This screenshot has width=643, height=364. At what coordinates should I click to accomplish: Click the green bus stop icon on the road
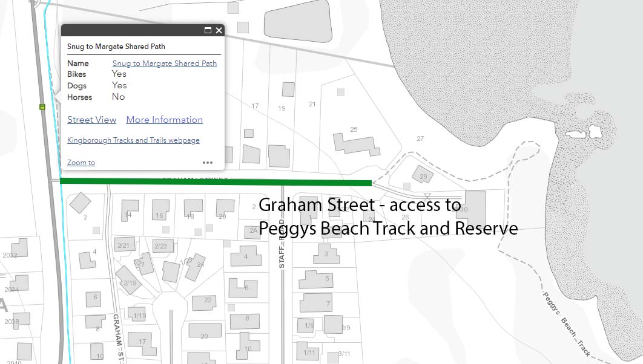[42, 106]
